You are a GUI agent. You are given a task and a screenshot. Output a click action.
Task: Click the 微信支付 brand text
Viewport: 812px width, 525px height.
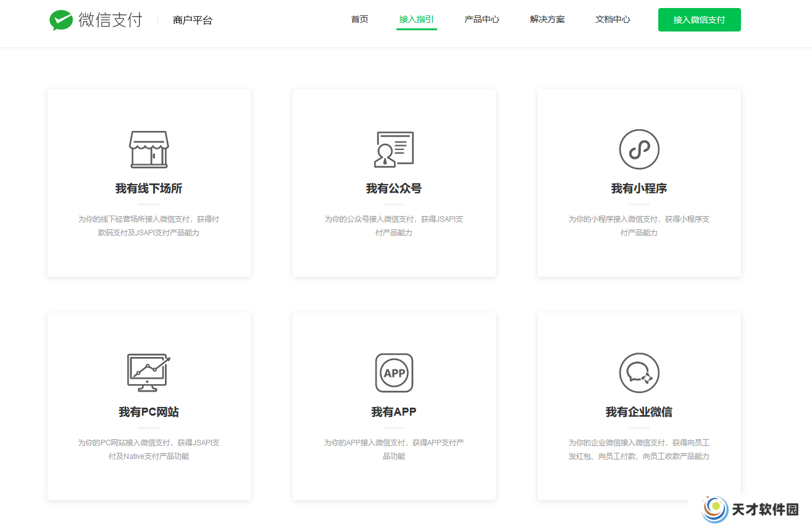[111, 20]
